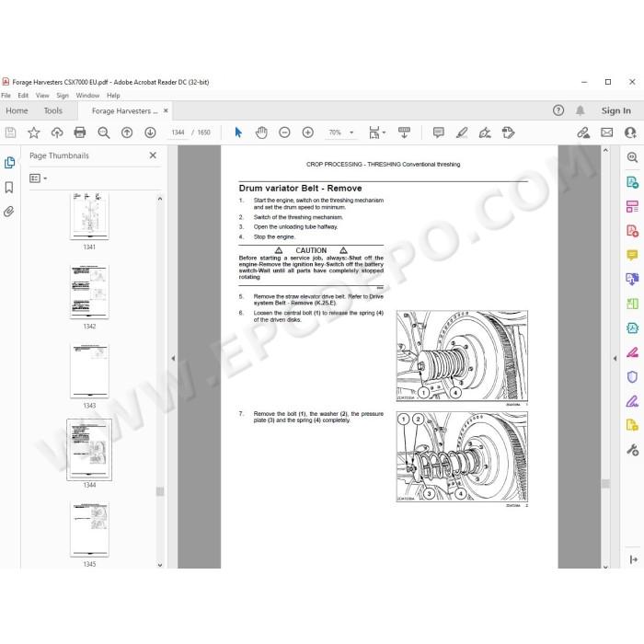Open More Tools wrench icon

coord(632,450)
